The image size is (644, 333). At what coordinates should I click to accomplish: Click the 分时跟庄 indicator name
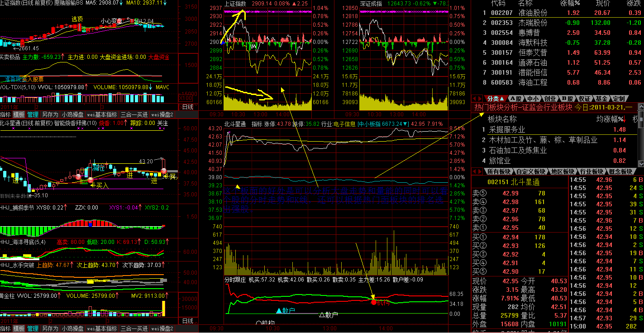(x=235, y=280)
